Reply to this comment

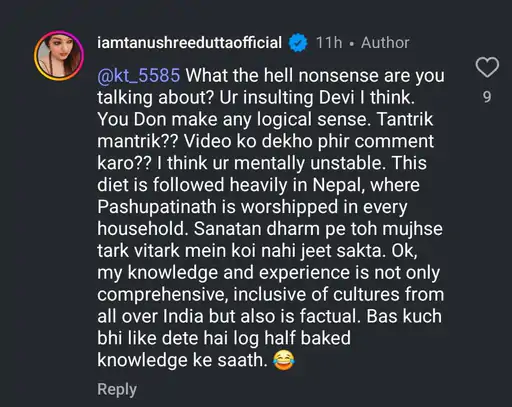pos(117,390)
